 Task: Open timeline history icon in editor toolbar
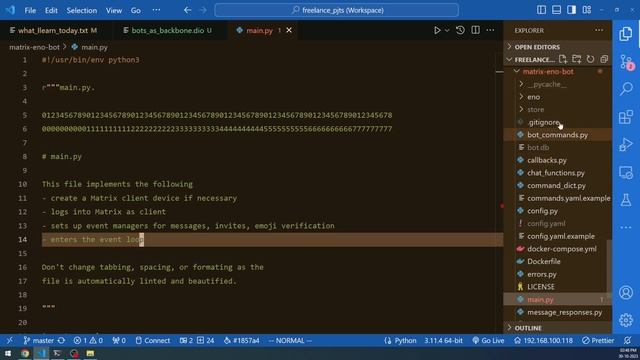(460, 30)
